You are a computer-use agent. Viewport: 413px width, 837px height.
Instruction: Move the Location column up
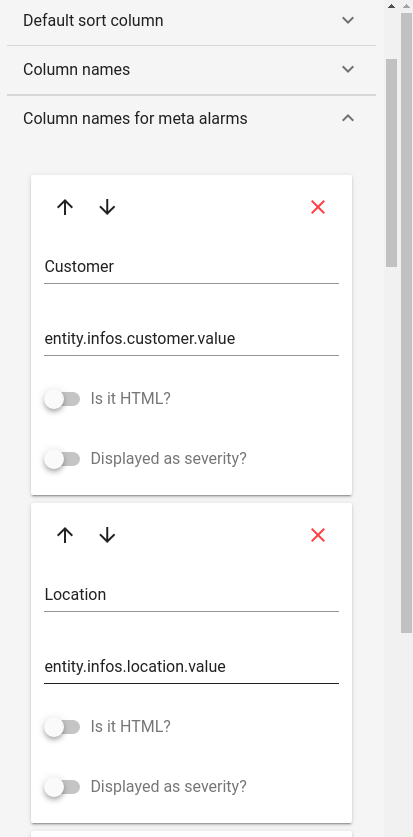point(65,535)
